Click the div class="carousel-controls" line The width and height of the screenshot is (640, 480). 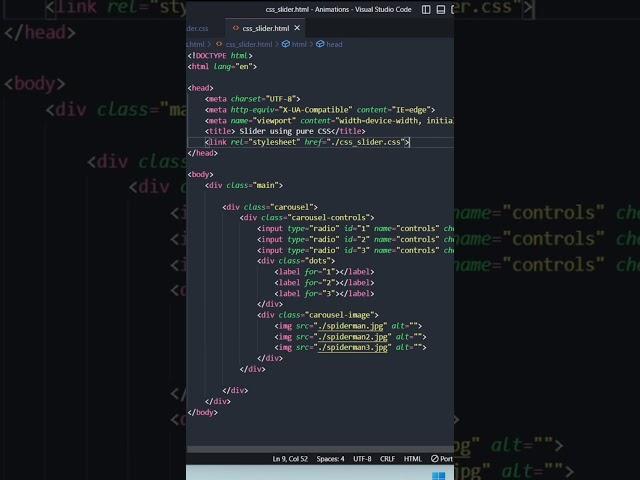307,218
